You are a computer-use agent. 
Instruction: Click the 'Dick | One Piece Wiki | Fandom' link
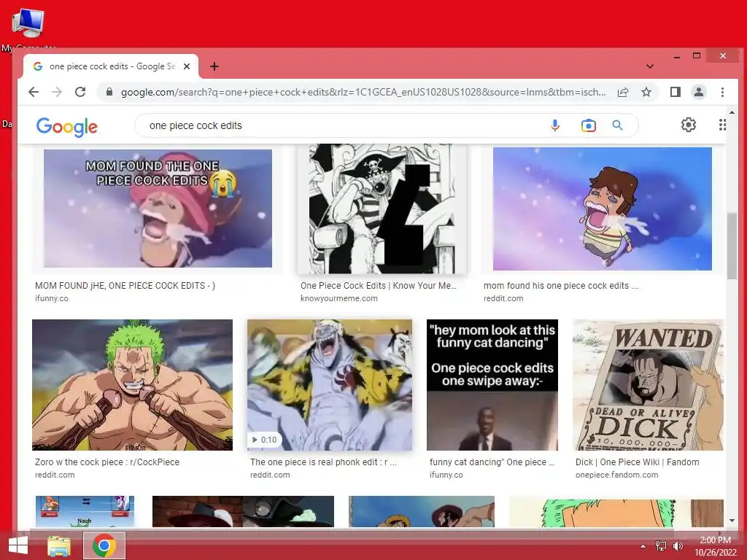coord(638,462)
